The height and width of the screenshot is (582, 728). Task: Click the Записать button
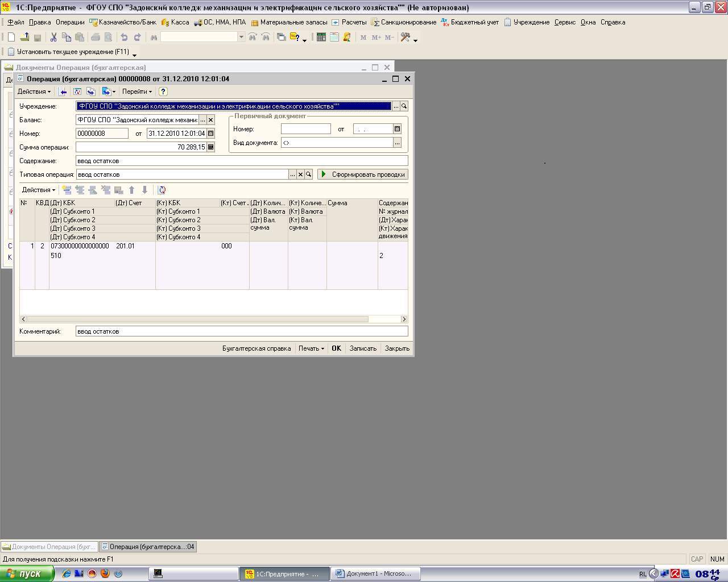[363, 348]
